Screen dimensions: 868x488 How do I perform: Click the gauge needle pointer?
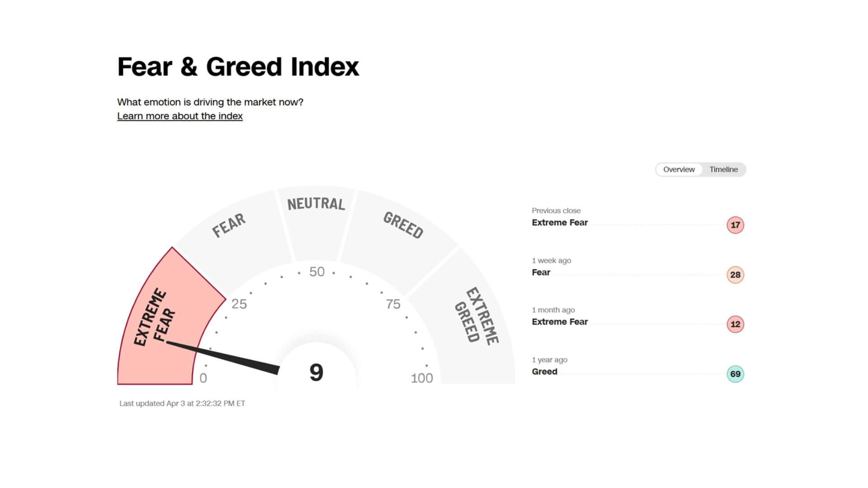[x=226, y=357]
